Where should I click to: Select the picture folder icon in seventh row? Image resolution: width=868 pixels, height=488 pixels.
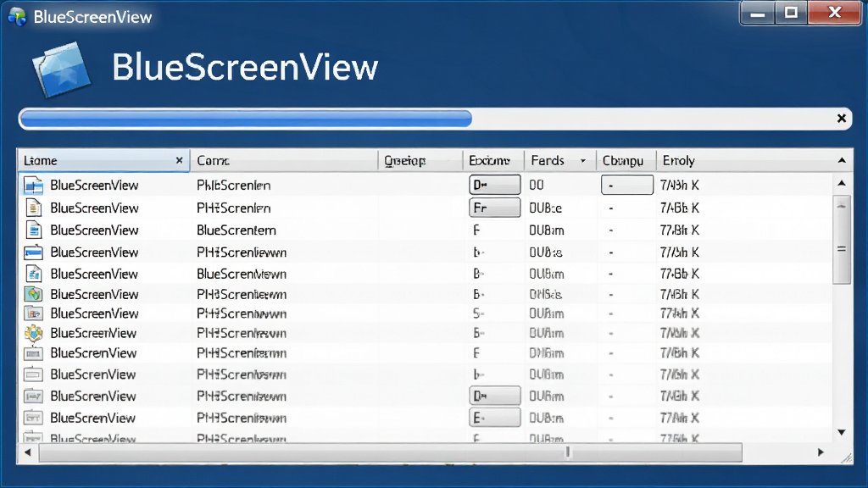click(x=33, y=313)
